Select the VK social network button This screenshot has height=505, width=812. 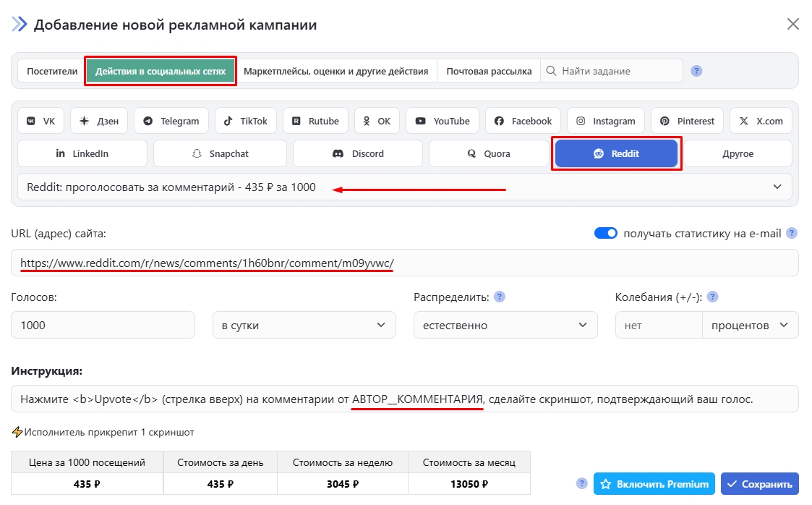pyautogui.click(x=41, y=121)
